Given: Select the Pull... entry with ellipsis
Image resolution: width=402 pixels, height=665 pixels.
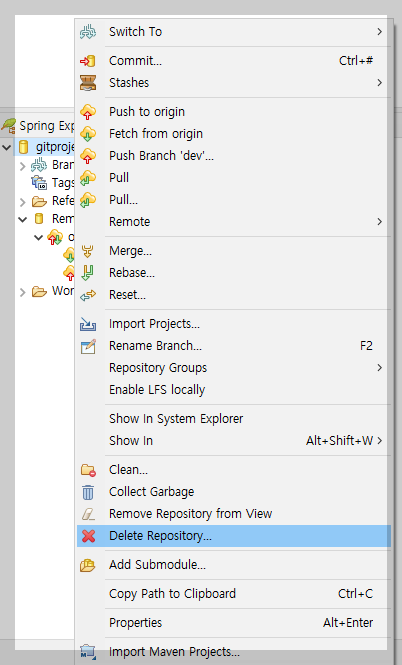Looking at the screenshot, I should click(x=233, y=200).
